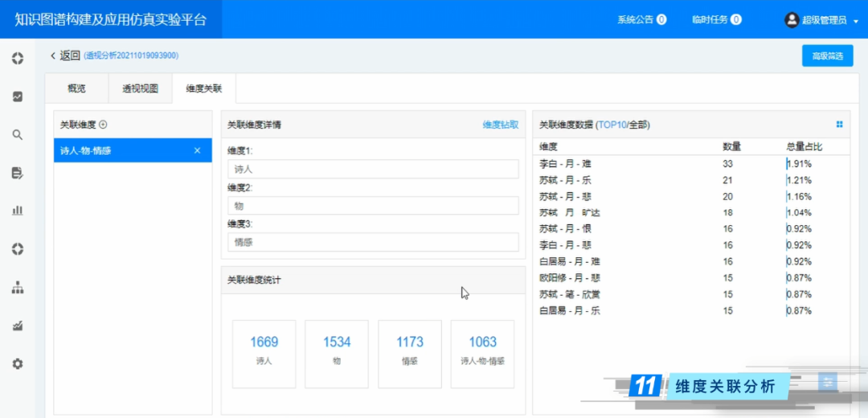This screenshot has width=868, height=418.
Task: Select the 维度关联 tab
Action: 203,88
